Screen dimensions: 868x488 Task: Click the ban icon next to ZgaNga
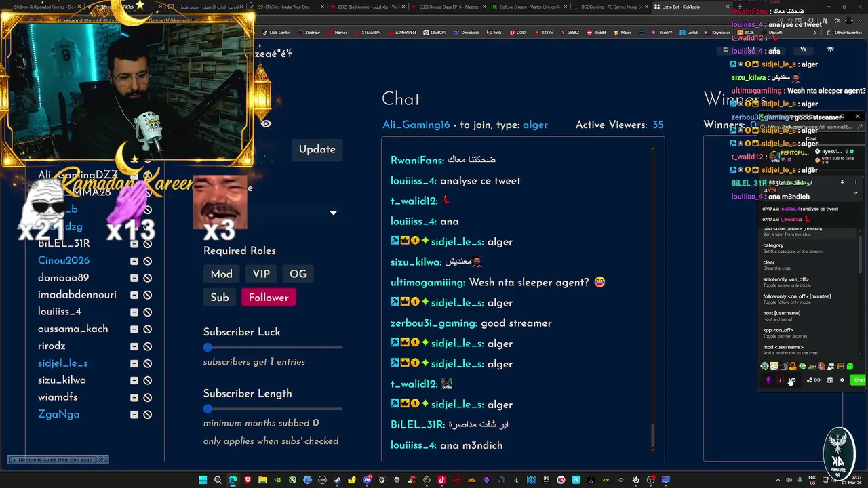click(147, 415)
